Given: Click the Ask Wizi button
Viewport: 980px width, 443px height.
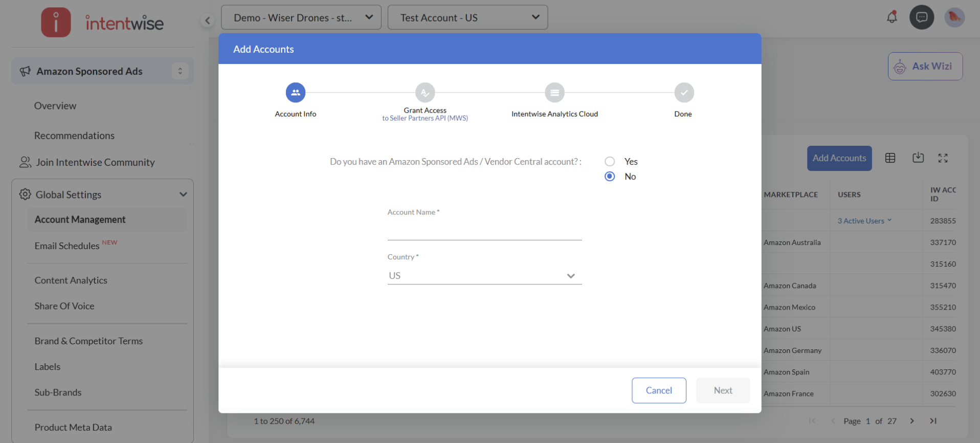Looking at the screenshot, I should tap(925, 67).
